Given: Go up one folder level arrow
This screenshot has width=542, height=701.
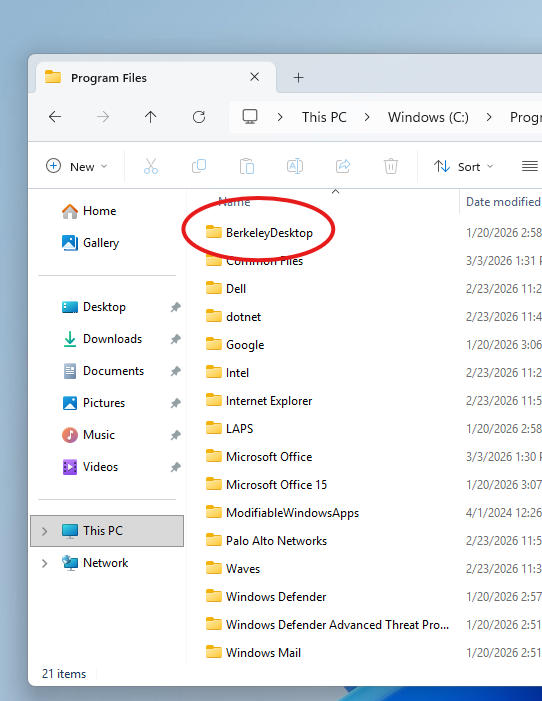Looking at the screenshot, I should [151, 117].
